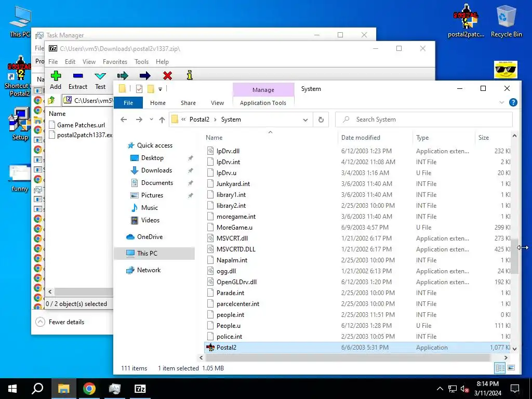Screen dimensions: 532x399
Task: Click the clock showing 8:14 PM
Action: pos(487,384)
